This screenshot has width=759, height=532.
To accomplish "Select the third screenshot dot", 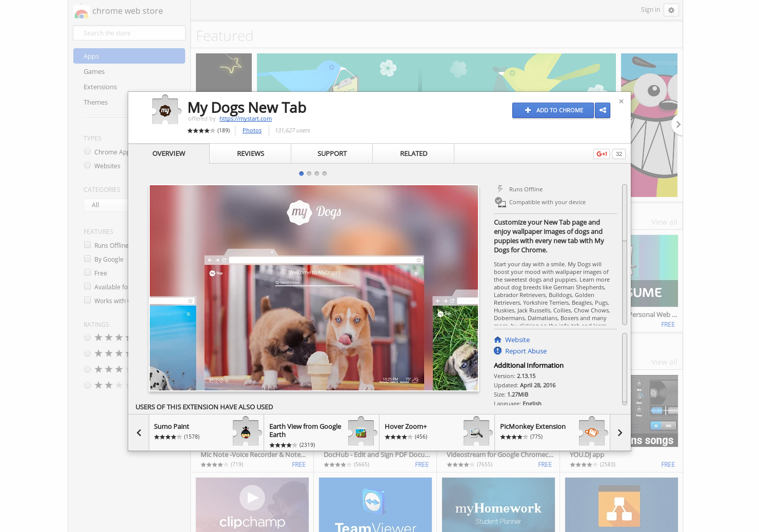I will coord(316,173).
